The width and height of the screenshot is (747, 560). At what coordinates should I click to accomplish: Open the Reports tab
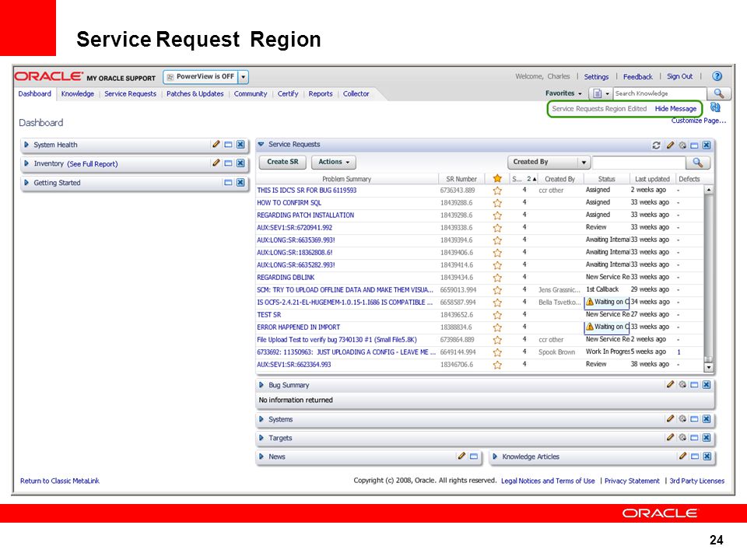point(321,94)
